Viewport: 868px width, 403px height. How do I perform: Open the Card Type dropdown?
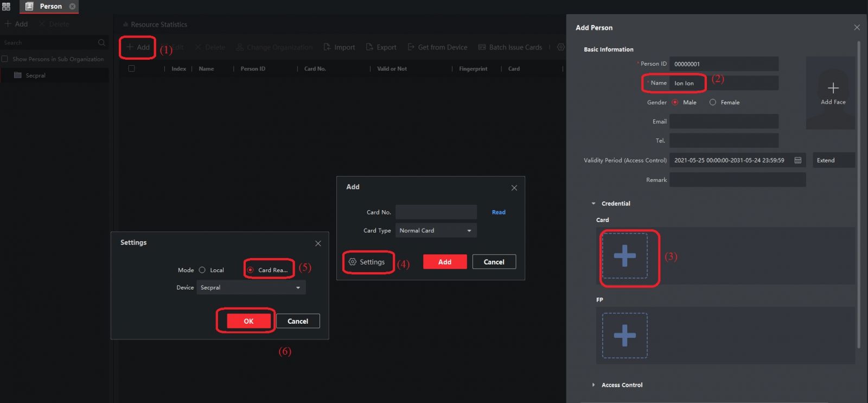point(436,230)
